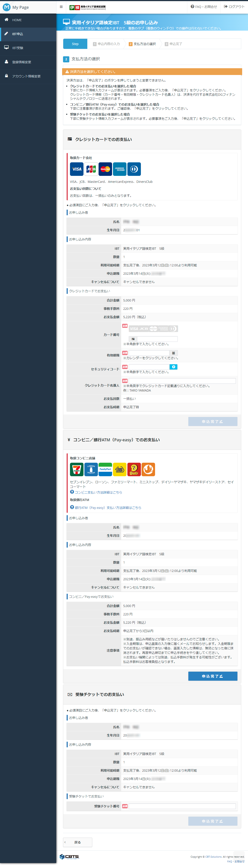Toggle the hamburger sidebar menu icon

(61, 7)
